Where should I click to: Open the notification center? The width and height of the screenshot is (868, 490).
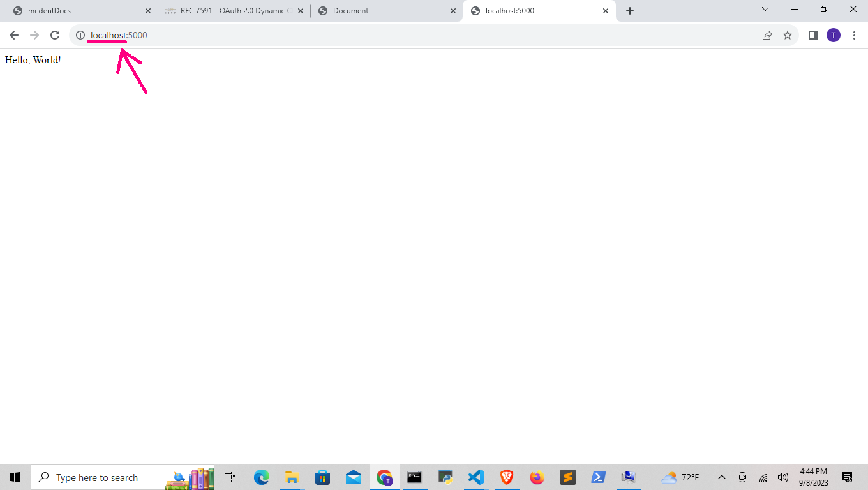[847, 477]
